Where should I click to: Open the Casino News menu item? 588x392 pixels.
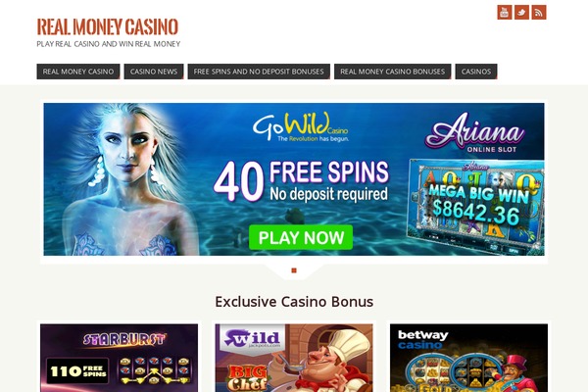[x=154, y=72]
